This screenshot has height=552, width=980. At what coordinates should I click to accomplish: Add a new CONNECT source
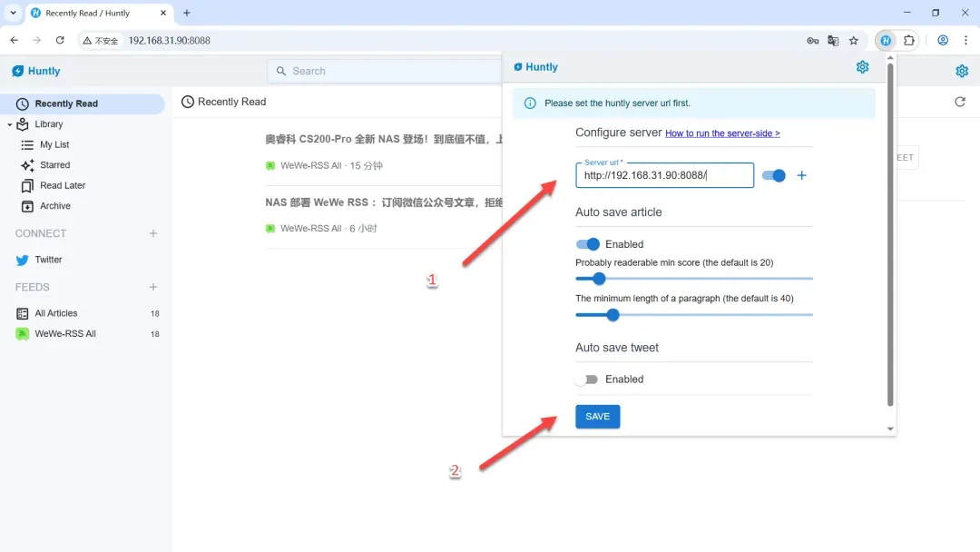click(x=153, y=233)
